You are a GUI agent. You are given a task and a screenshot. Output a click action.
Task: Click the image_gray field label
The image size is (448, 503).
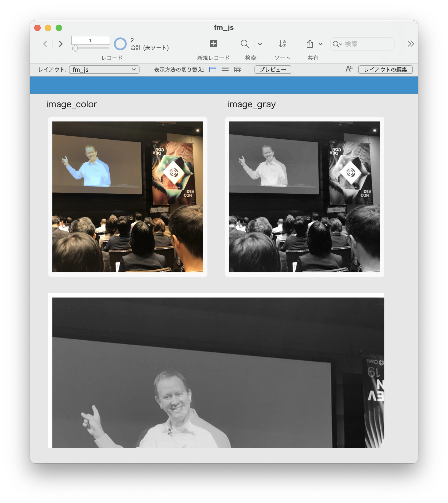(x=251, y=104)
